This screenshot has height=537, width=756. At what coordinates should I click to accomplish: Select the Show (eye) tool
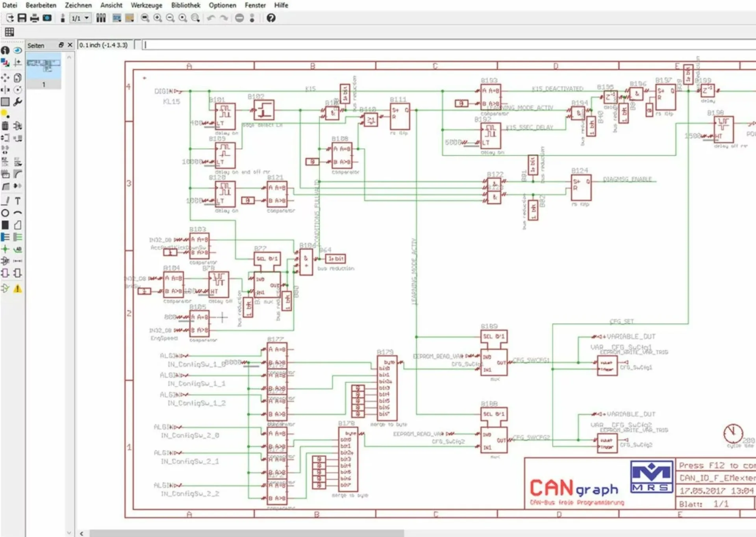click(18, 50)
